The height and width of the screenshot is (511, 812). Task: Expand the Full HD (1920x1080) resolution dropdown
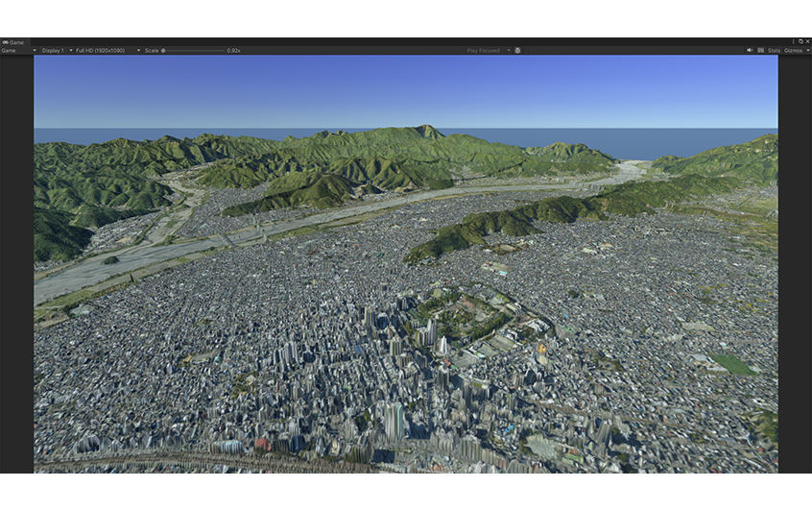107,51
